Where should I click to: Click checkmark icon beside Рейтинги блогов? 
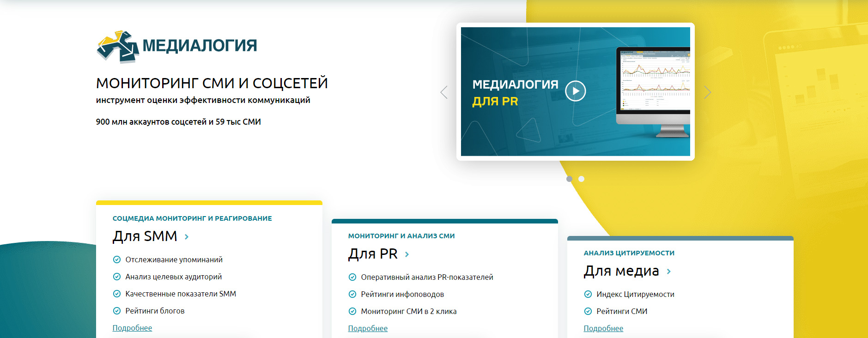(117, 311)
